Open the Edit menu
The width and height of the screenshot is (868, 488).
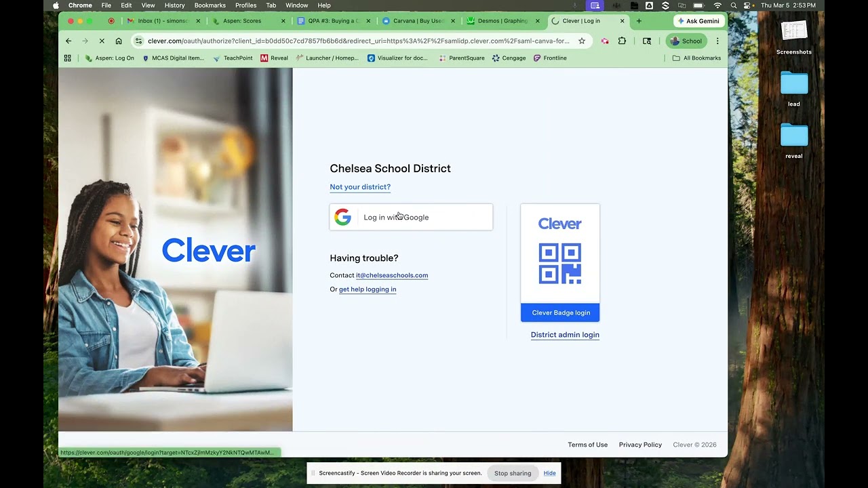coord(126,5)
